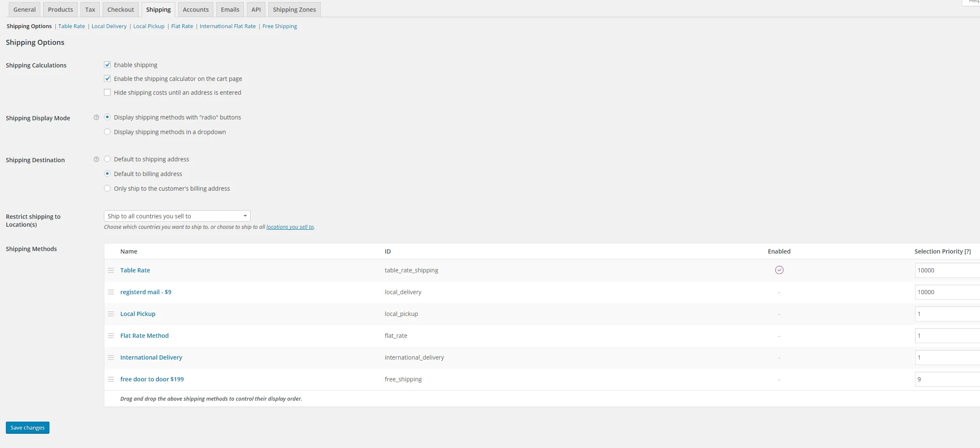Open the International Flat Rate sub-link
Image resolution: width=980 pixels, height=448 pixels.
click(x=228, y=26)
